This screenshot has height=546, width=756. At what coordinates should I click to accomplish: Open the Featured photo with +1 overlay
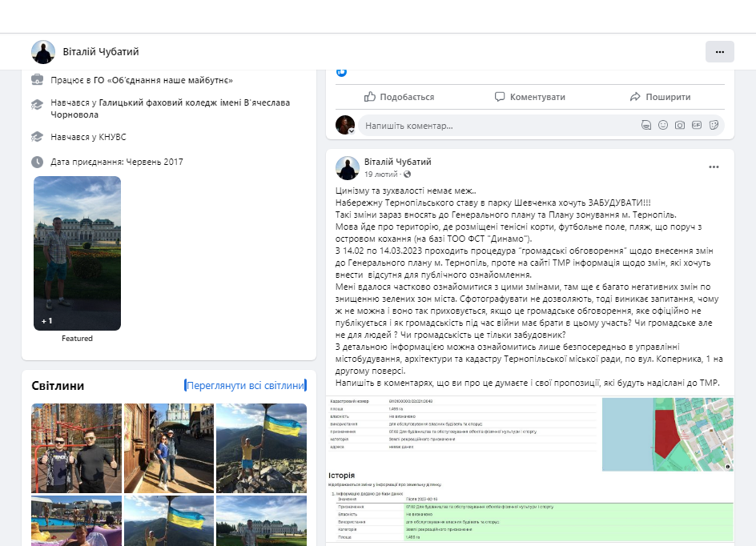[77, 253]
